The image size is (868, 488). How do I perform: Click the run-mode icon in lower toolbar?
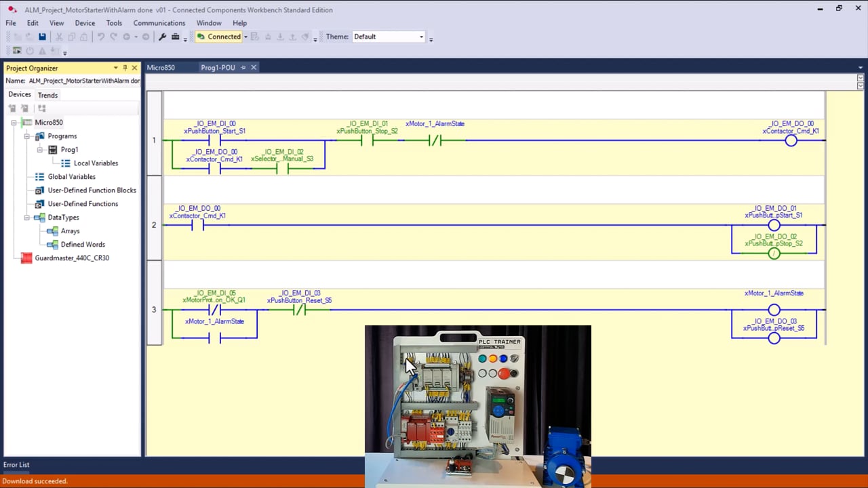pyautogui.click(x=17, y=51)
